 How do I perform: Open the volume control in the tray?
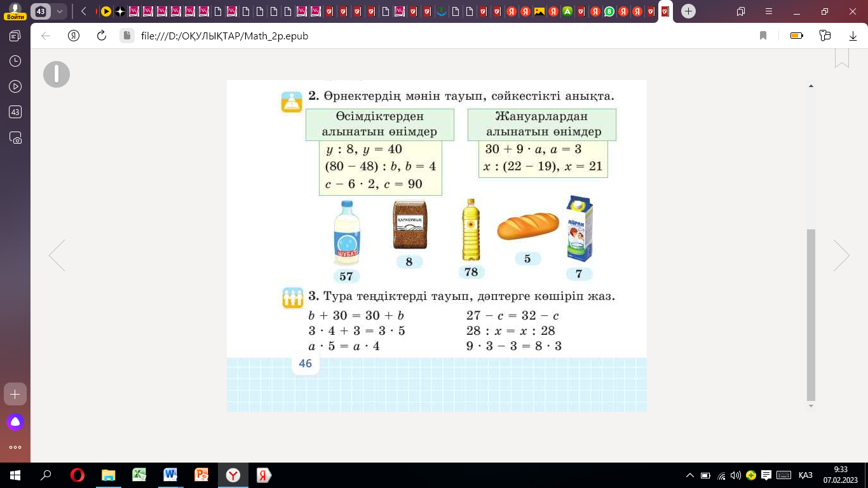click(736, 475)
